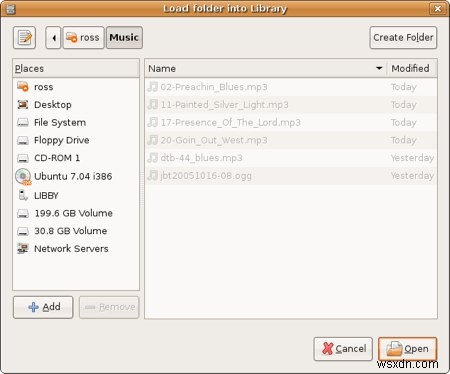Select 199.6 GB Volume label
The height and width of the screenshot is (374, 450).
pyautogui.click(x=74, y=213)
